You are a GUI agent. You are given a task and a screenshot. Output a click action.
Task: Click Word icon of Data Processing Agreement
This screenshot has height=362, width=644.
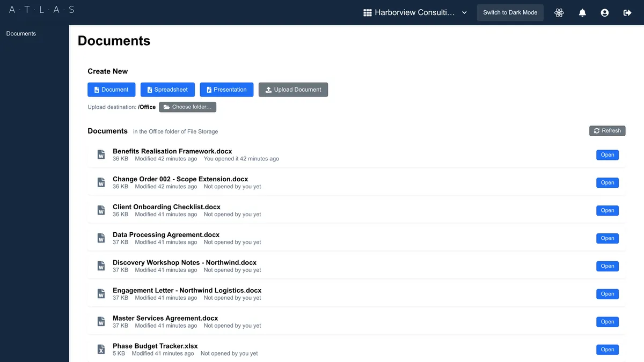(x=101, y=238)
